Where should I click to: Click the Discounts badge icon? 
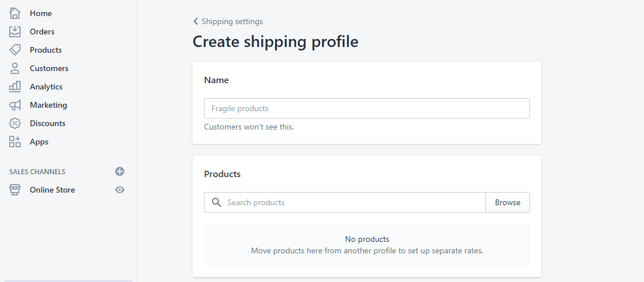click(15, 123)
